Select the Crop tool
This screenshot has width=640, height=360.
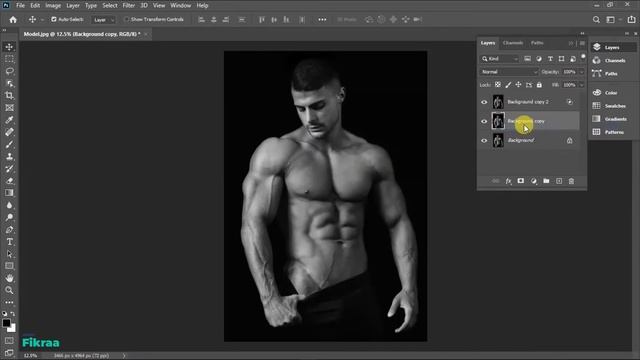coord(9,96)
